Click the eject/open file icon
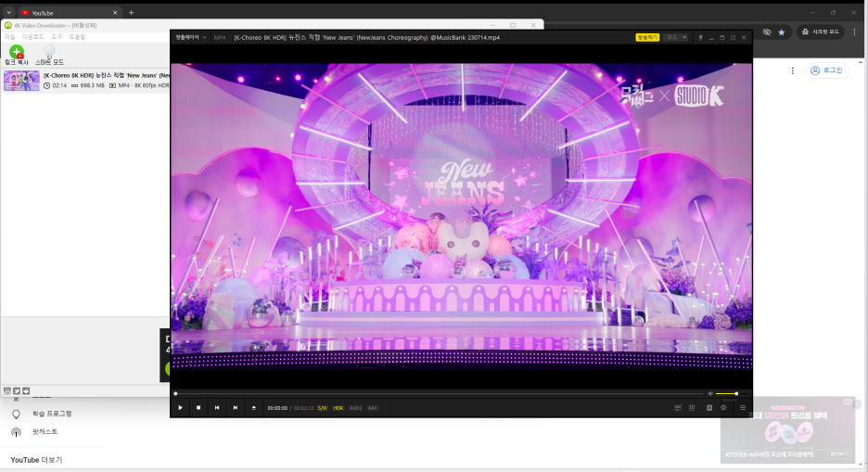Screen dimensions: 868x472 [x=253, y=408]
